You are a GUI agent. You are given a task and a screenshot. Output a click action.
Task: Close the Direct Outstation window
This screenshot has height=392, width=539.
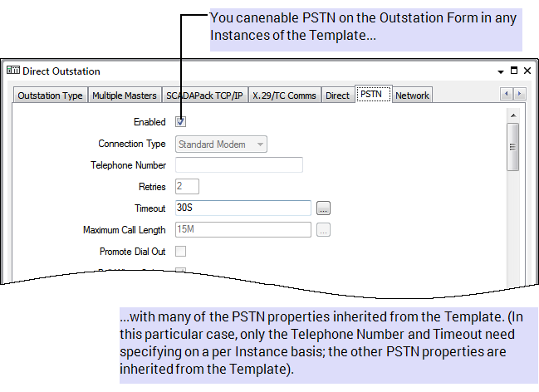[x=527, y=71]
